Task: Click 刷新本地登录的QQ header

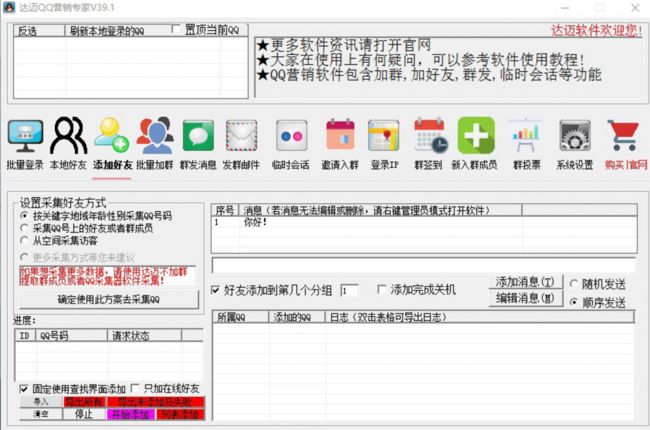Action: tap(107, 31)
